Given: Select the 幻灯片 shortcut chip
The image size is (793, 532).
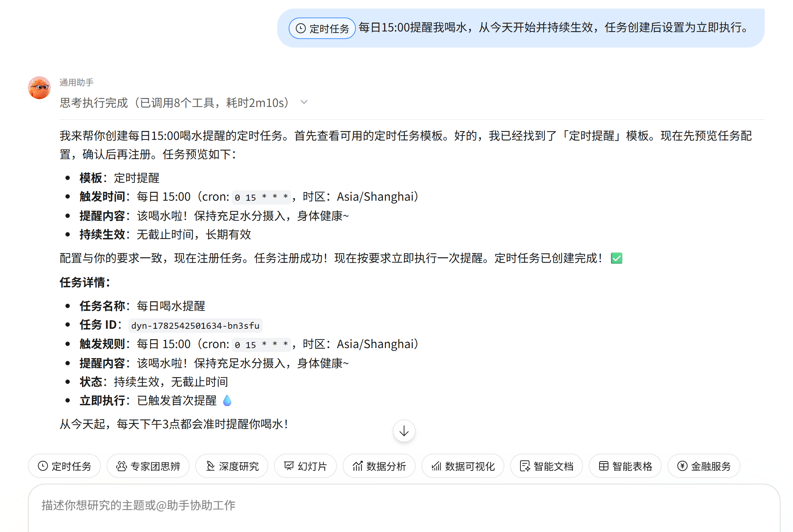Looking at the screenshot, I should [x=305, y=466].
